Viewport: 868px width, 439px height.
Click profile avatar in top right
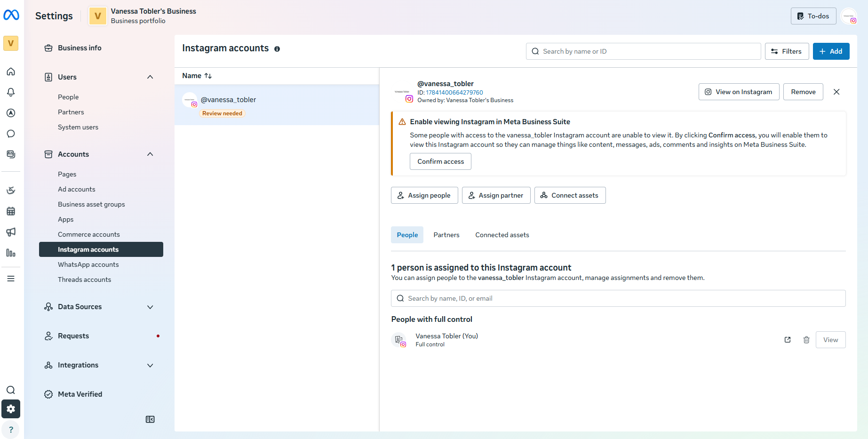pos(849,16)
